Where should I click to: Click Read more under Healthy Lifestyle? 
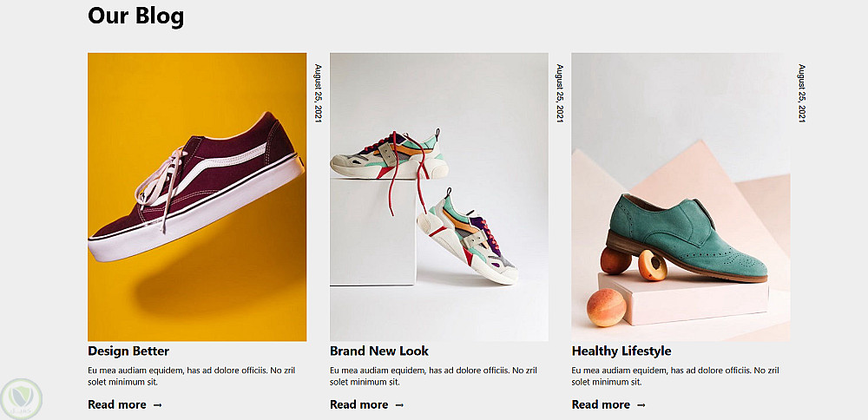pyautogui.click(x=601, y=404)
